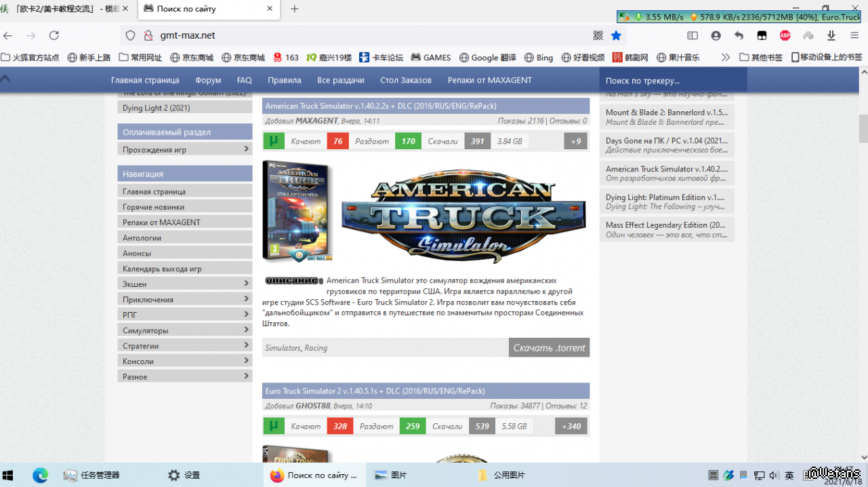868x487 pixels.
Task: Click the Скачать .torrent button
Action: (549, 348)
